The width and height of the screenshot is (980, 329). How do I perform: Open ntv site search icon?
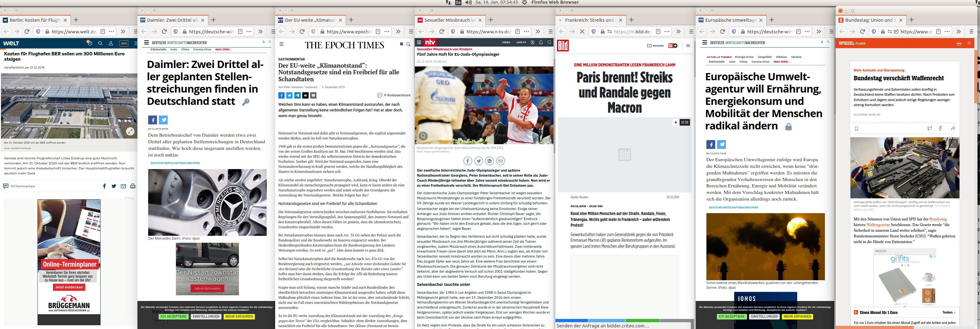coord(549,43)
